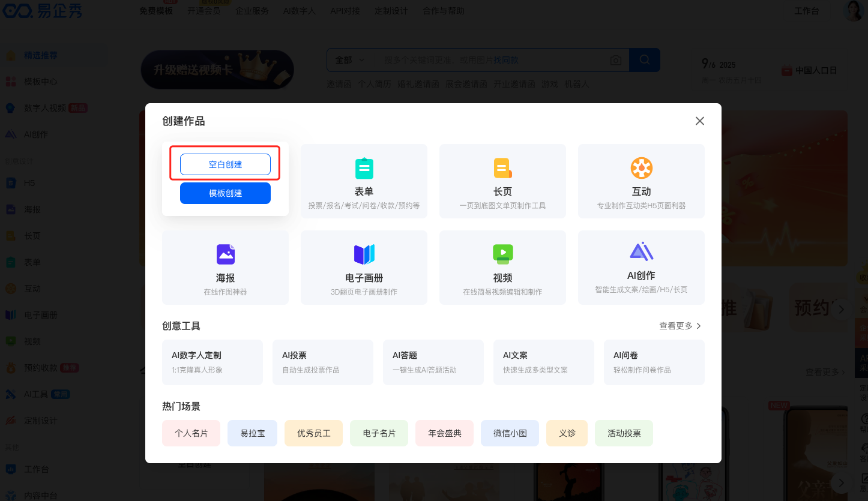Image resolution: width=868 pixels, height=501 pixels.
Task: Open the AI数字人定制 tool card
Action: [212, 362]
